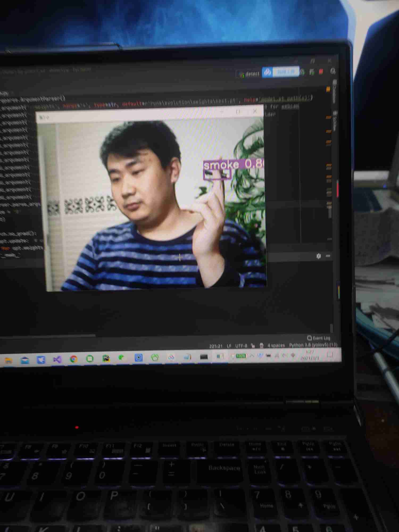Click the taskbar clock and date
Viewport: 399px width, 532px height.
[309, 355]
